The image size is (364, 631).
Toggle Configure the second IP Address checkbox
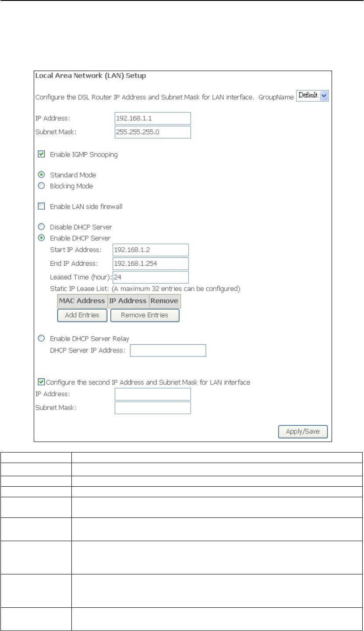(x=41, y=382)
